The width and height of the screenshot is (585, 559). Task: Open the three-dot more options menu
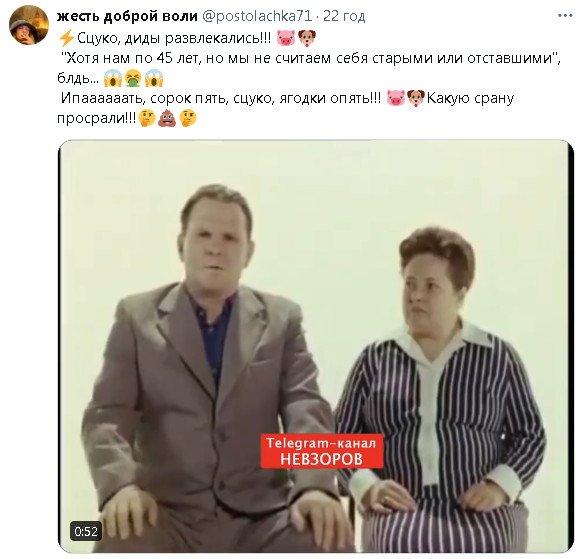(x=565, y=16)
